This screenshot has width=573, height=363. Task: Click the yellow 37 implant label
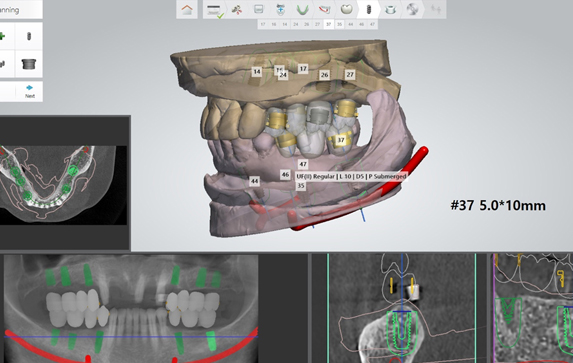pyautogui.click(x=341, y=140)
